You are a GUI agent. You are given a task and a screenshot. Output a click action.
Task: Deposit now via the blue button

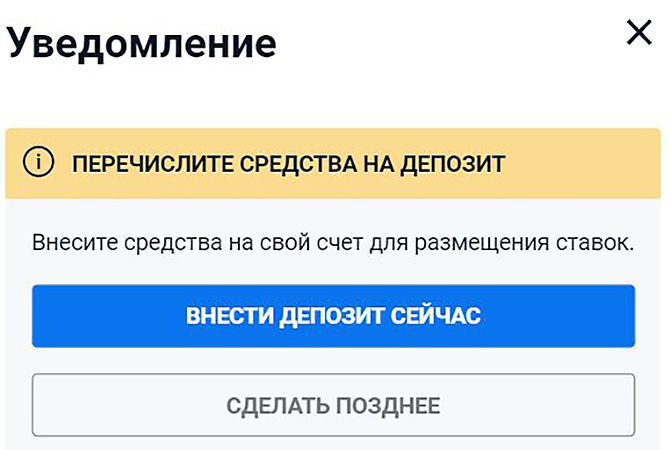[x=333, y=316]
